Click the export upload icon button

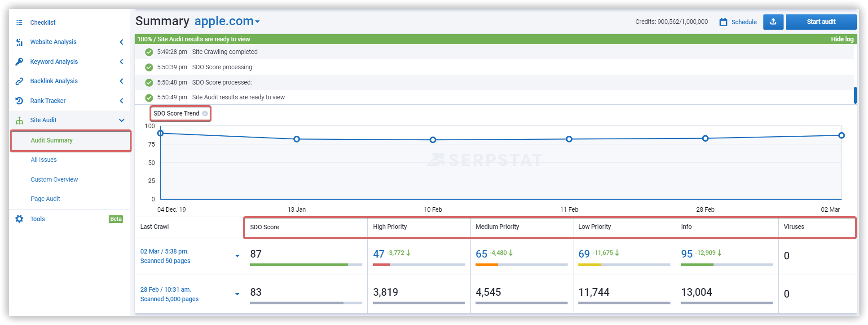coord(773,22)
